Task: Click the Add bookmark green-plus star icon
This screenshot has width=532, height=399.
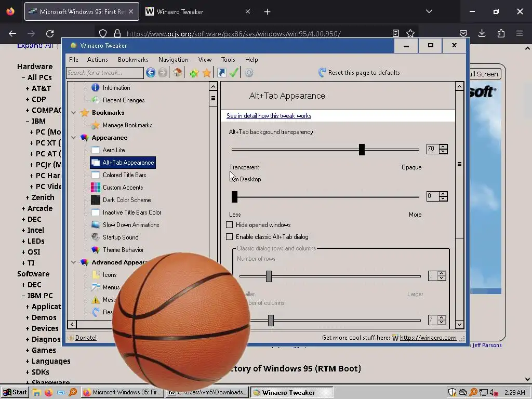Action: [194, 73]
